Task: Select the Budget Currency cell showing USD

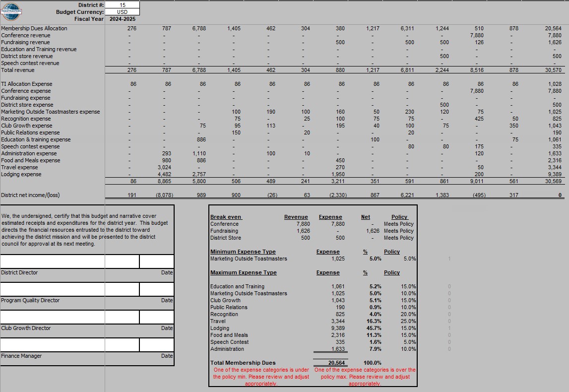Action: tap(123, 12)
